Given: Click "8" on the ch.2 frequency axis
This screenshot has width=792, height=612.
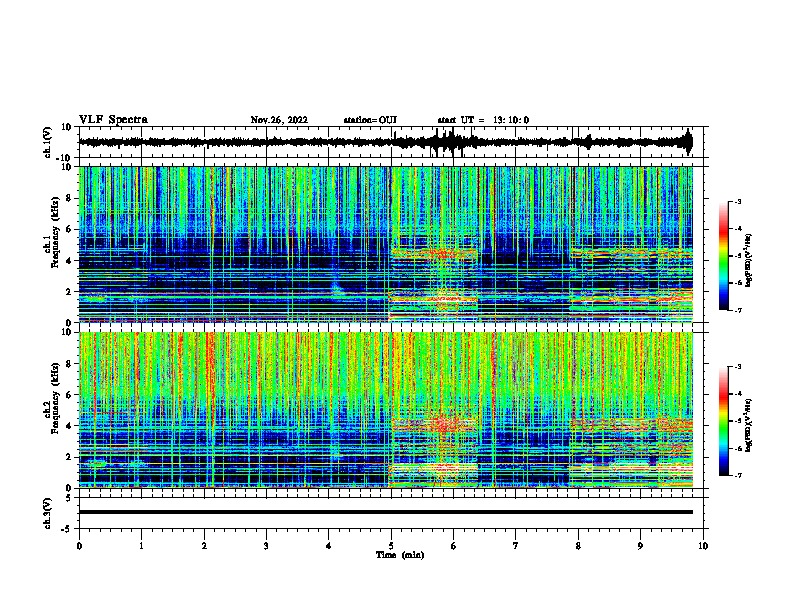Looking at the screenshot, I should [70, 364].
